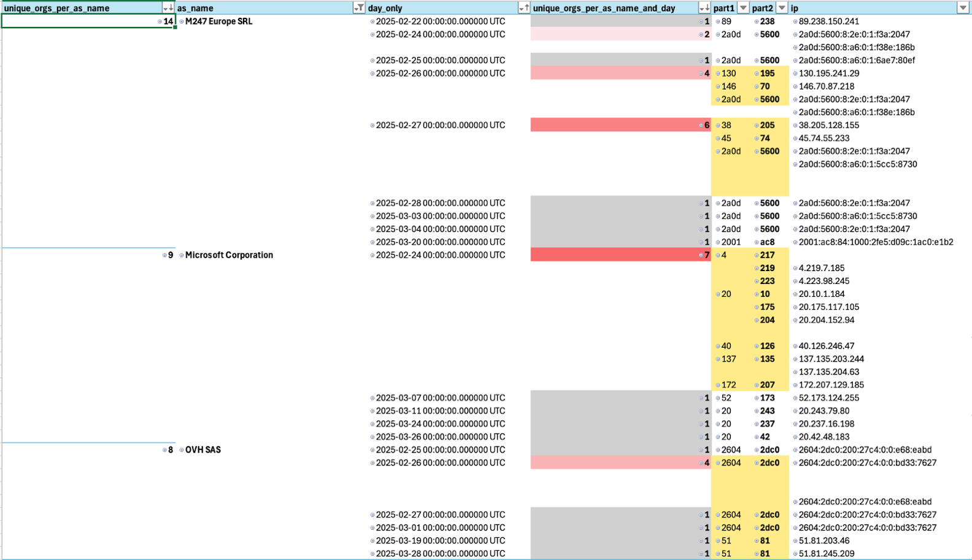Collapse the group with count 14

pos(160,21)
